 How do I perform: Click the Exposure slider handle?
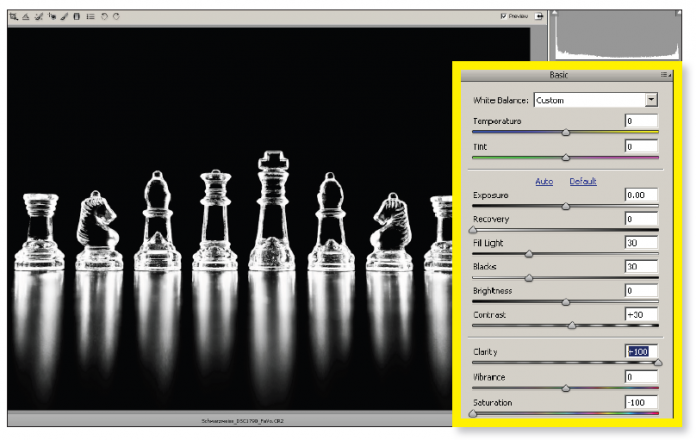coord(566,206)
